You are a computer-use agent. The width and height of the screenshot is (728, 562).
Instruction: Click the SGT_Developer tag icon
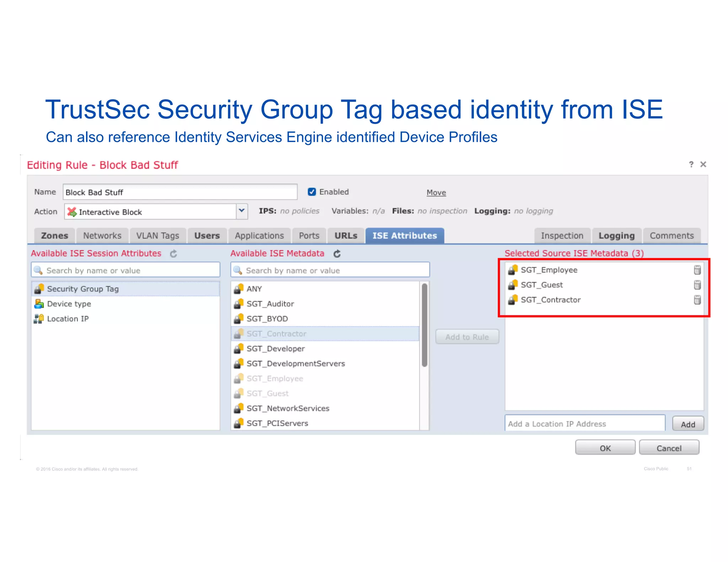point(239,348)
